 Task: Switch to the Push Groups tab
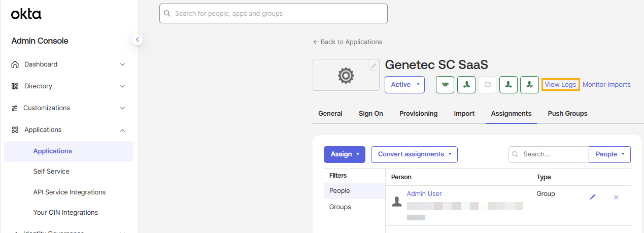pos(567,114)
